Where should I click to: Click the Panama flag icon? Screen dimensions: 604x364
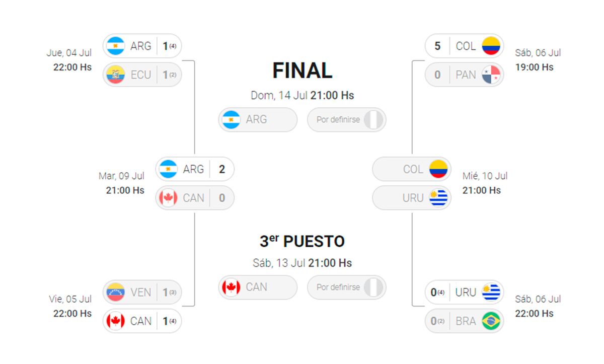491,75
